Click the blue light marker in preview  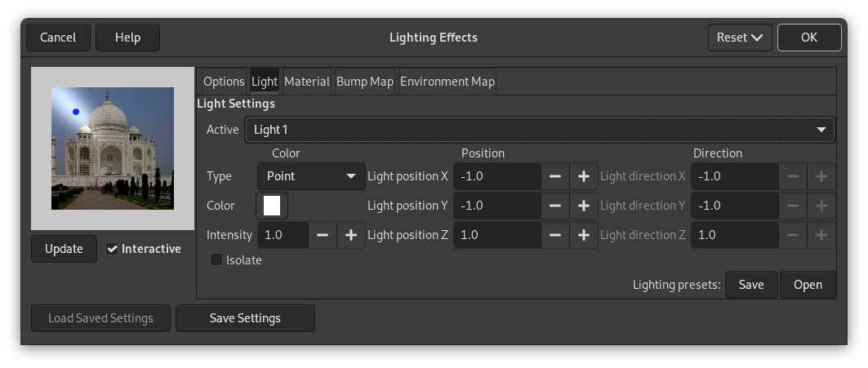[x=76, y=112]
